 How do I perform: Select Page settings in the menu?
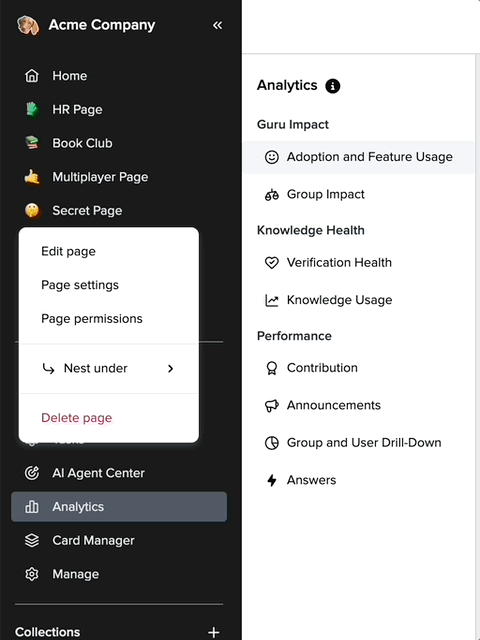80,285
